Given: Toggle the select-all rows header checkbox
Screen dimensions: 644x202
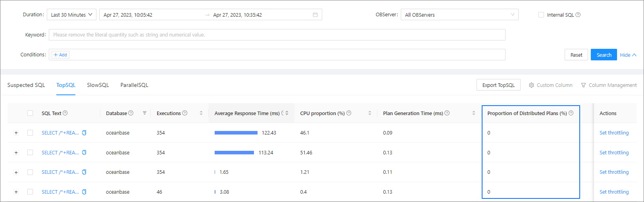Looking at the screenshot, I should click(30, 113).
